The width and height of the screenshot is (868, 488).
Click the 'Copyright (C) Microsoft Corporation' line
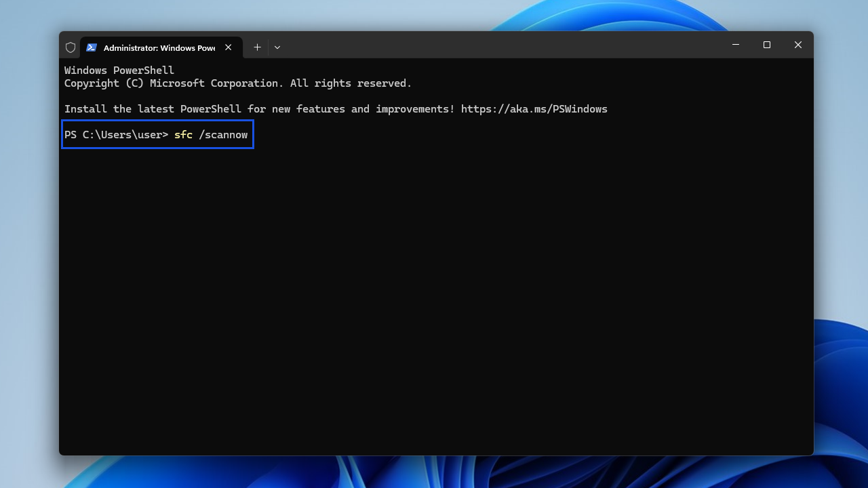238,83
